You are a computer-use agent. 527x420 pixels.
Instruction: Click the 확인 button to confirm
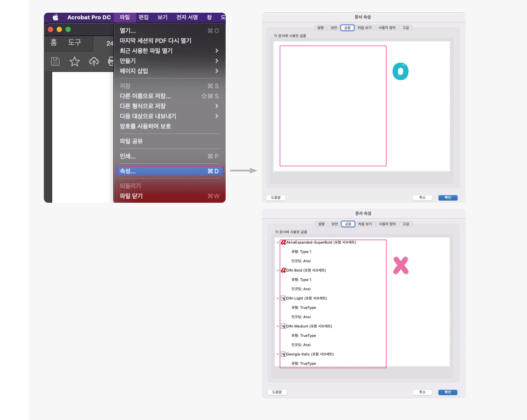[x=448, y=392]
